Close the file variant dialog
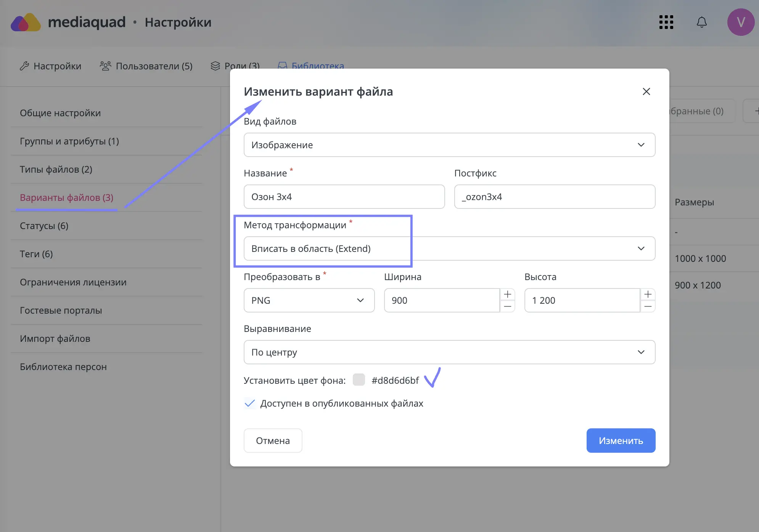The image size is (759, 532). tap(646, 91)
